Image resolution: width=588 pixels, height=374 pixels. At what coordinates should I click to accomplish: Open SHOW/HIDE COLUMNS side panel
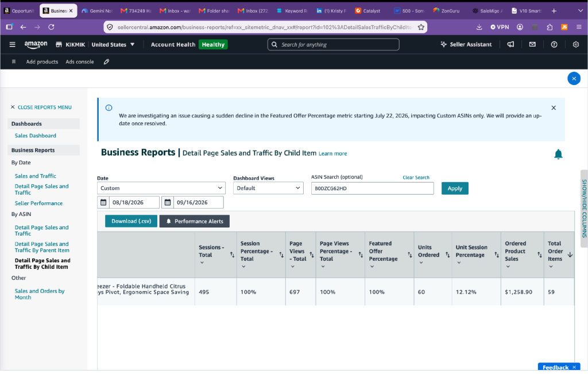tap(584, 209)
